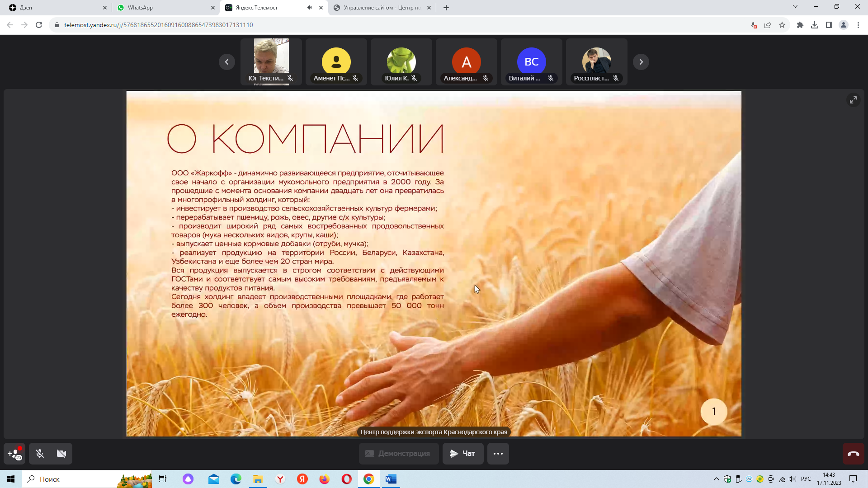Screen dimensions: 868x488
Task: Select the Росспласт... participant tile
Action: (597, 62)
